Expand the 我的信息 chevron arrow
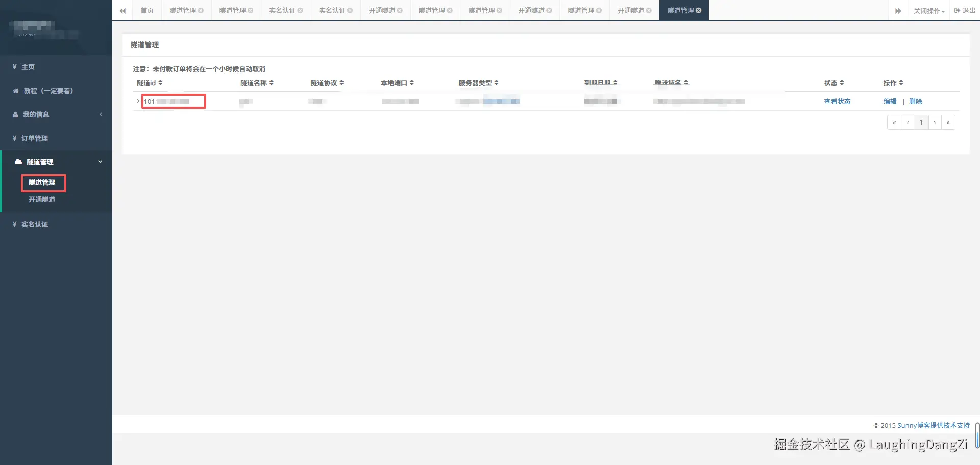Screen dimensions: 980x465 coord(101,114)
